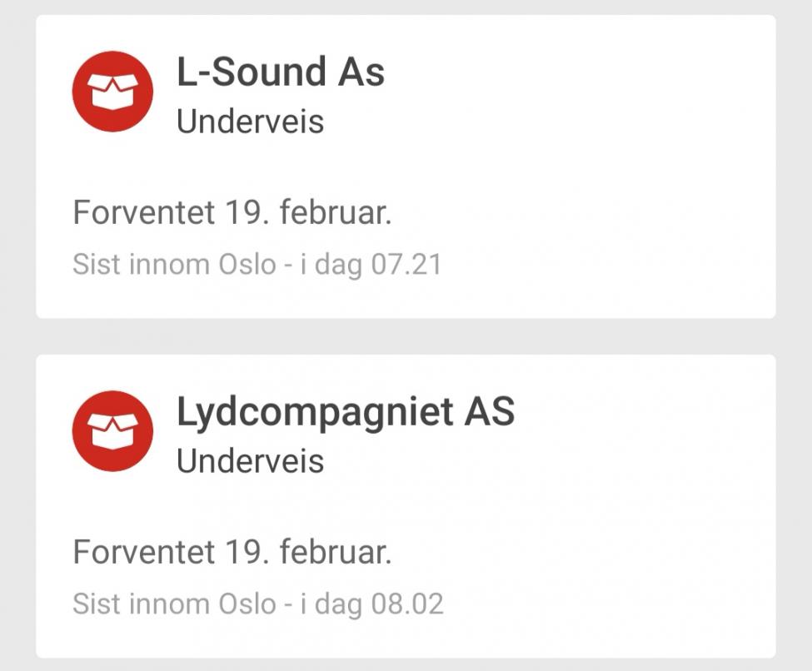Tap the 'Sist innom Oslo - i dag 08.02' line
Screen dimensions: 812x671
point(257,604)
